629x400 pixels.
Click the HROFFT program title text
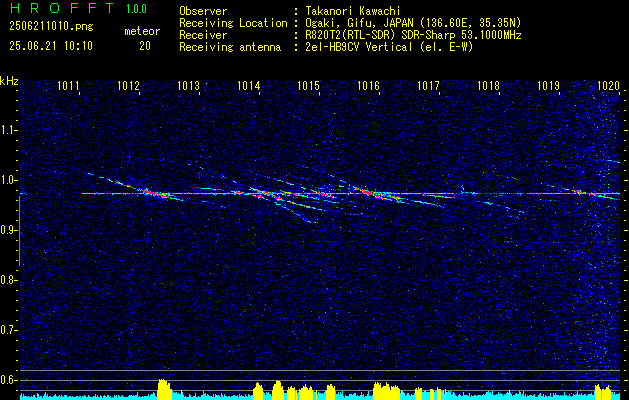pos(62,8)
